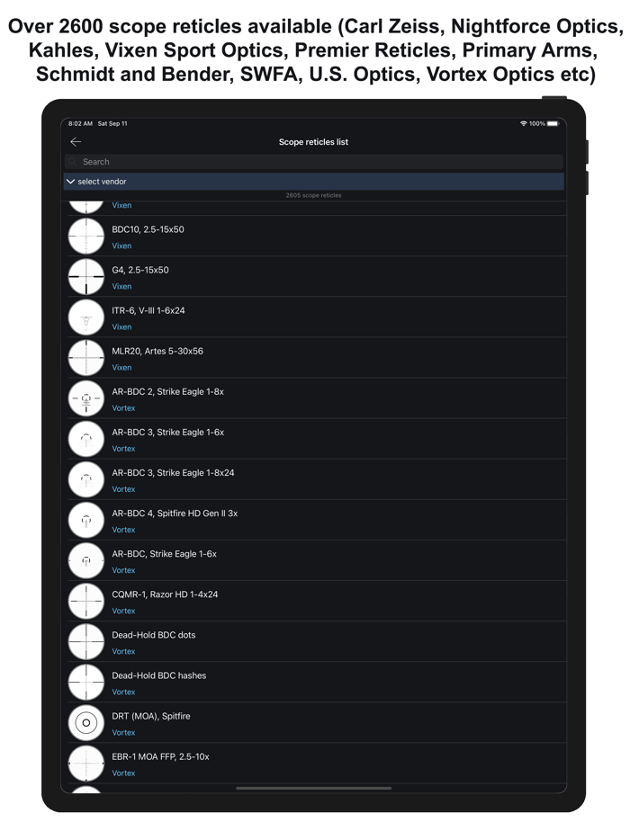Focus the Search input field
This screenshot has width=630, height=840.
point(314,162)
